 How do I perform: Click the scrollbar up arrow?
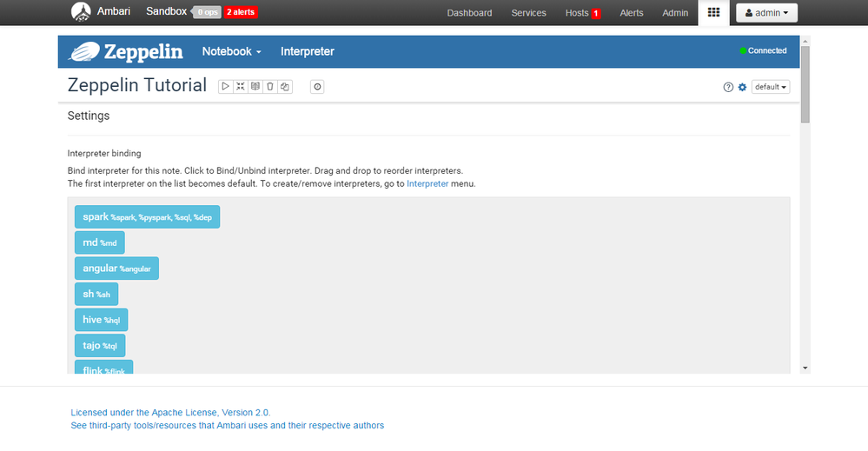805,41
